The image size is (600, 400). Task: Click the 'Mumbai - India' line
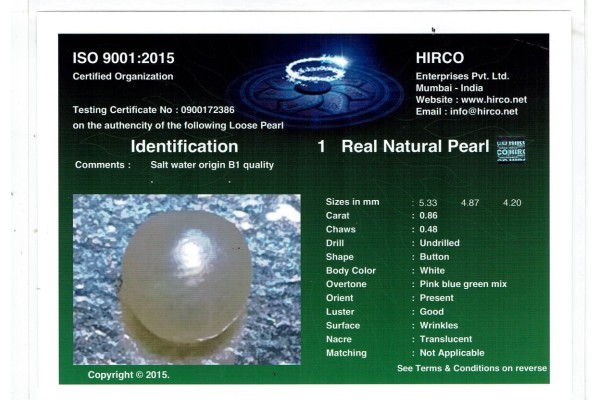coord(449,88)
